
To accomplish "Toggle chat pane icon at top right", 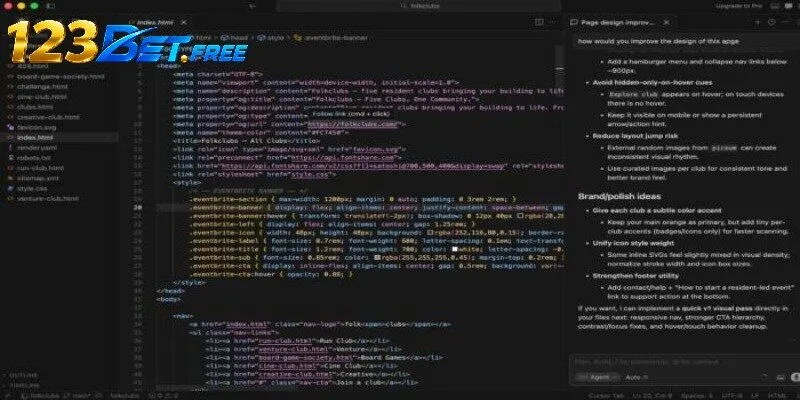I will point(788,6).
